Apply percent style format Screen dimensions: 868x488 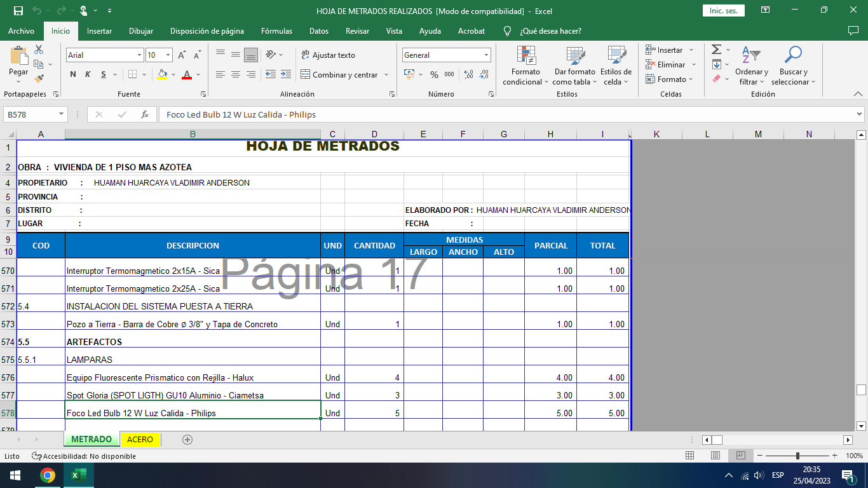(434, 74)
